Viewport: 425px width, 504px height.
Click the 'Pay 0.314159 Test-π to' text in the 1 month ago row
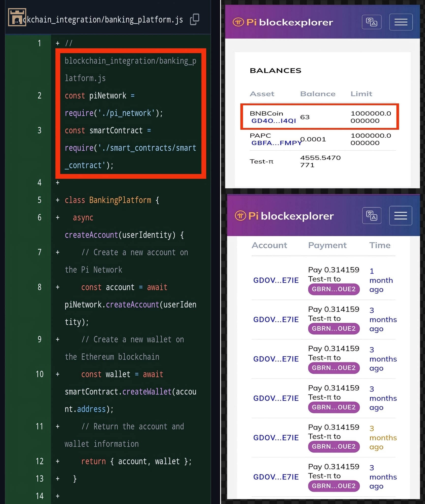[334, 274]
